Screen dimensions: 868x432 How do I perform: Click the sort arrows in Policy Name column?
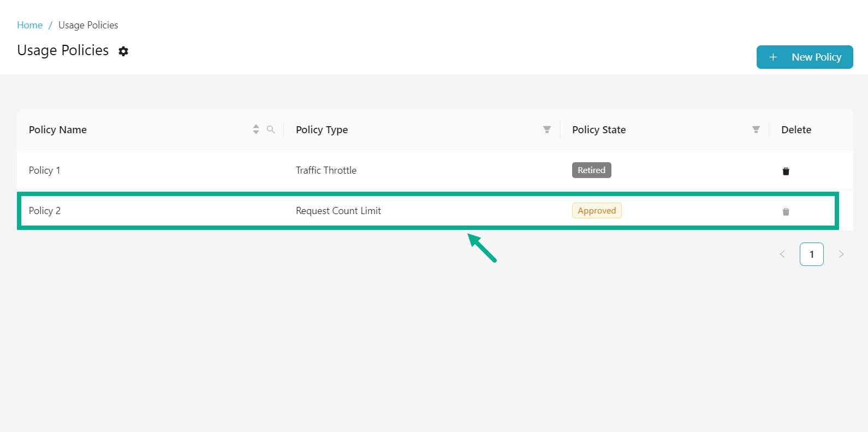256,129
